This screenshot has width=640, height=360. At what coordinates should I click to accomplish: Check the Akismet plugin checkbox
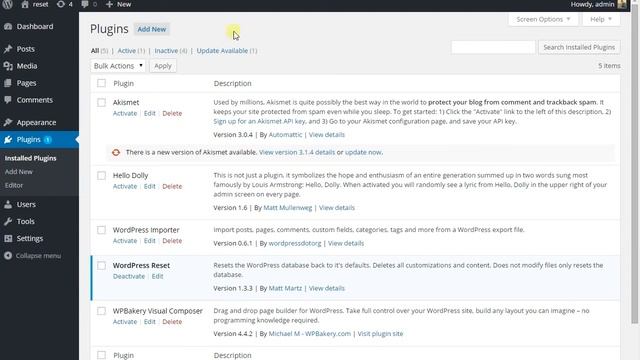click(x=101, y=102)
